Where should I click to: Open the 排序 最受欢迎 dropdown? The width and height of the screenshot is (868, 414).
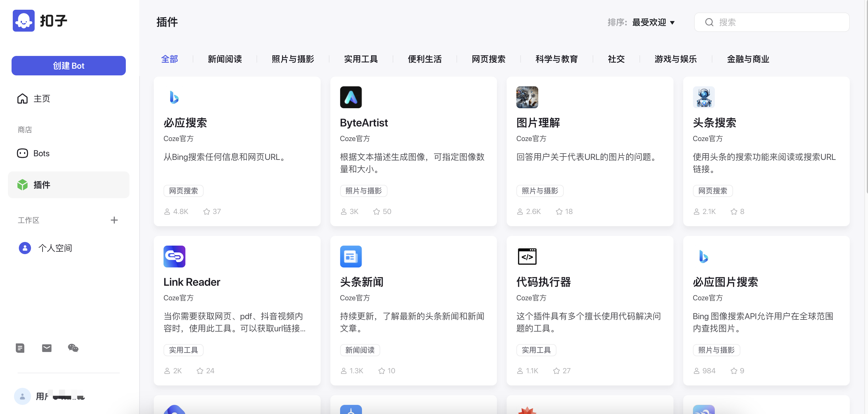click(653, 22)
